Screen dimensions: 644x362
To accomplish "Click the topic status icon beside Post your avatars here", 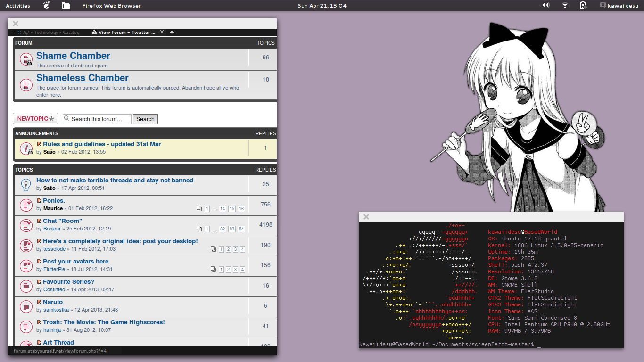I will pos(26,266).
